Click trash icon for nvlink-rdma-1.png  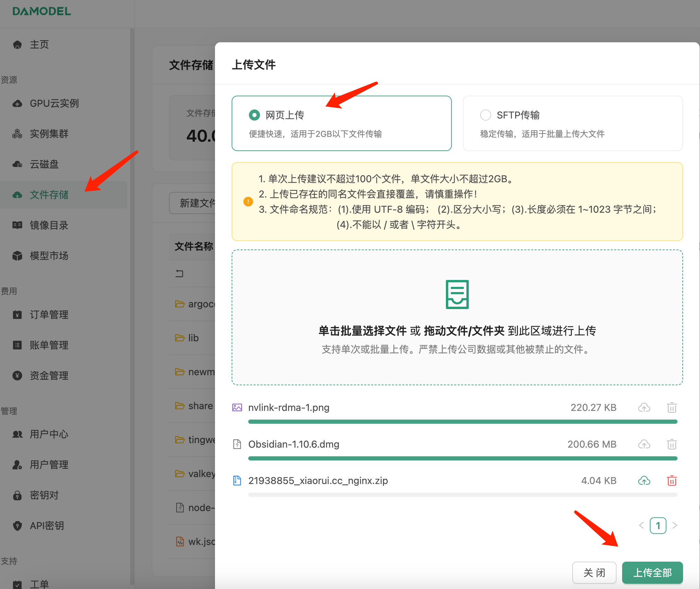(x=672, y=407)
